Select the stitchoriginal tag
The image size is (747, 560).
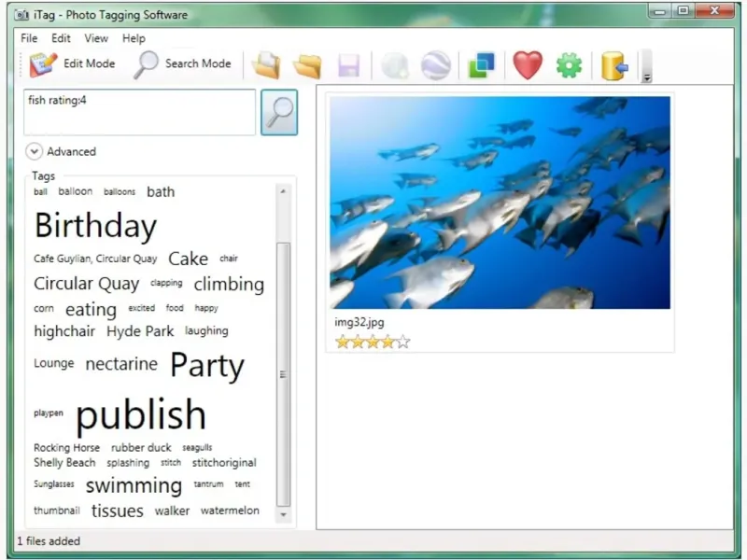(x=224, y=463)
